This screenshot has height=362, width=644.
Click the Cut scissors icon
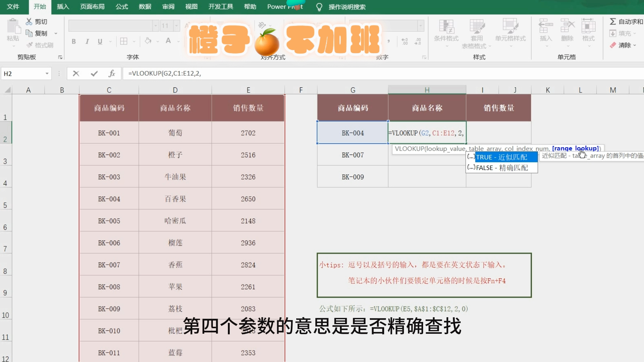[x=29, y=22]
